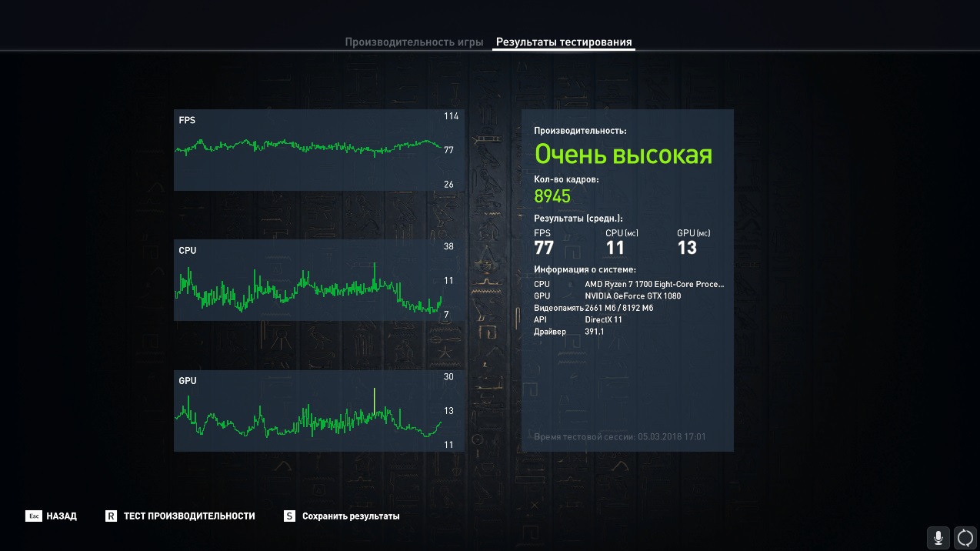Click the Esc key icon

pos(34,516)
